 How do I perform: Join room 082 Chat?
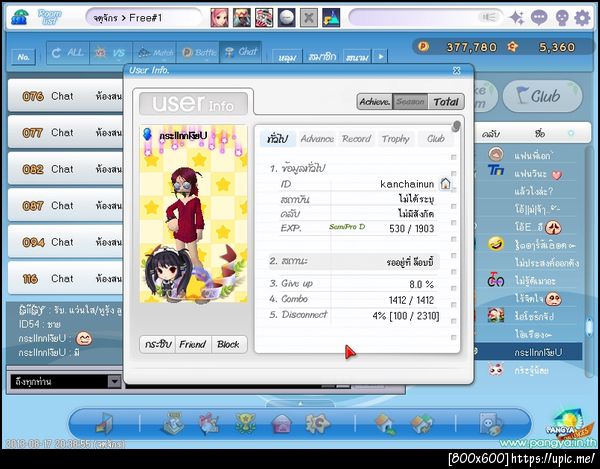pos(65,169)
